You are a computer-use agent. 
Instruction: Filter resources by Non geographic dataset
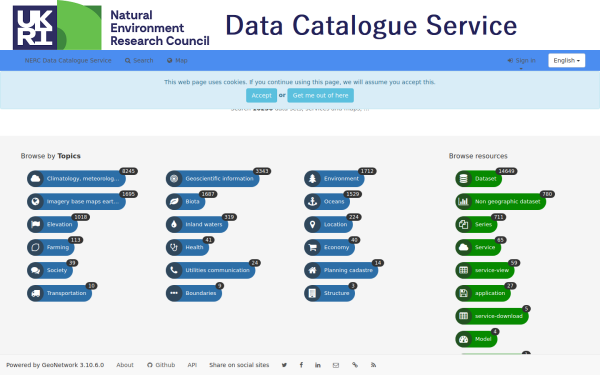point(501,202)
